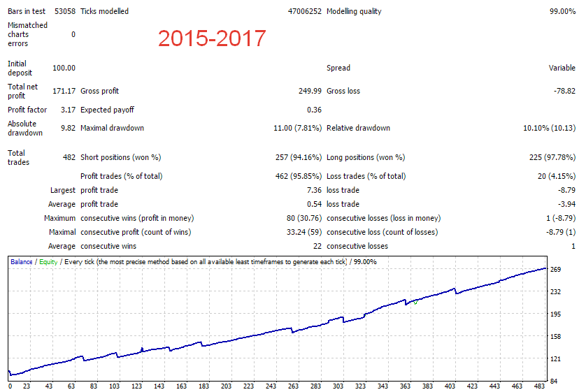The height and width of the screenshot is (392, 586).
Task: Select trade number 483 on chart axis
Action: (x=539, y=386)
